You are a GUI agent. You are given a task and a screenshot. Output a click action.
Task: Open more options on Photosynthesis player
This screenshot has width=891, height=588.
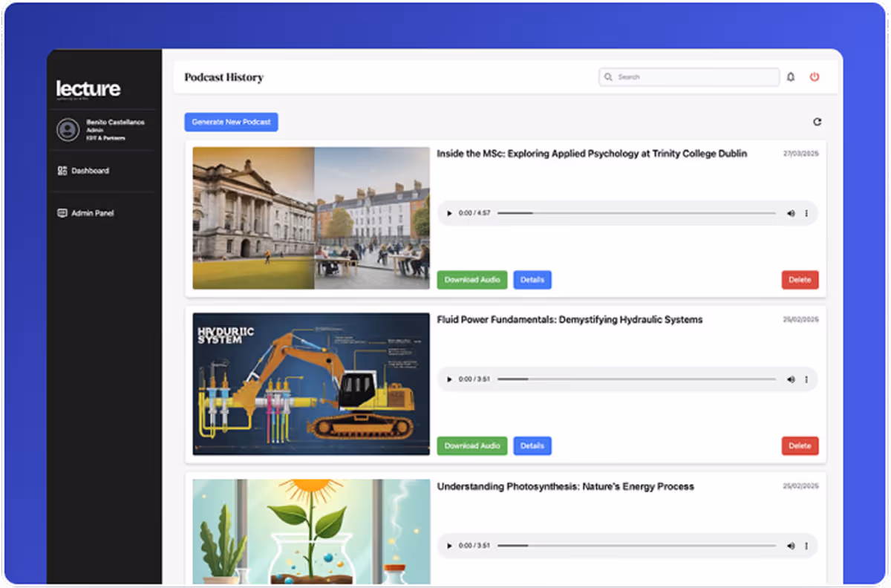coord(806,546)
